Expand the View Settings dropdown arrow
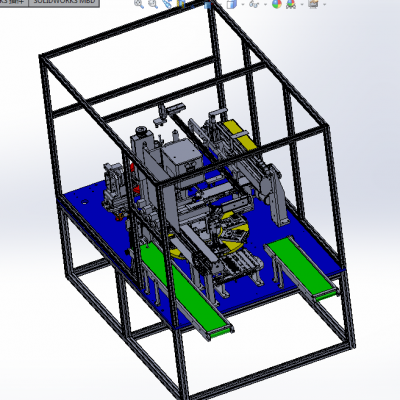Viewport: 400px width, 400px height. pyautogui.click(x=324, y=4)
